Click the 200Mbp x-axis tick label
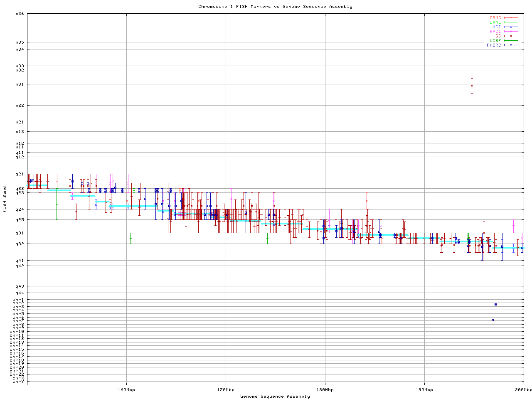532x399 pixels. (523, 390)
